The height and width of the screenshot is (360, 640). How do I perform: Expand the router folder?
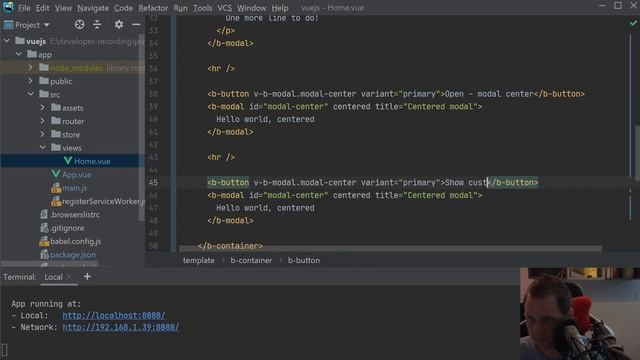pos(42,121)
